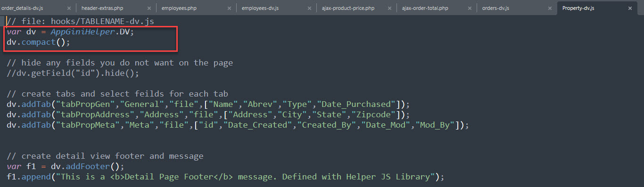Select the ajax-product-price.php tab
Viewport: 644px width, 187px height.
coord(348,8)
